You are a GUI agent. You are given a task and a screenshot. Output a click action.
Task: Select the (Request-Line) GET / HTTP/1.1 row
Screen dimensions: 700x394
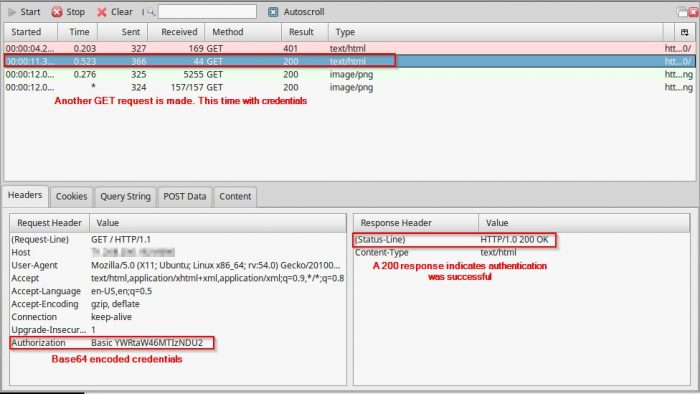[x=178, y=240]
